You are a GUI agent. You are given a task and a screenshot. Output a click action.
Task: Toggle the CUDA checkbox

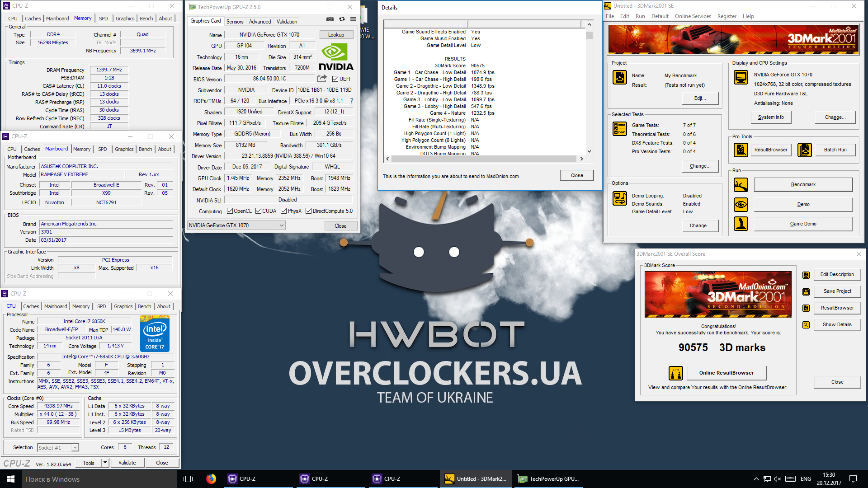258,211
